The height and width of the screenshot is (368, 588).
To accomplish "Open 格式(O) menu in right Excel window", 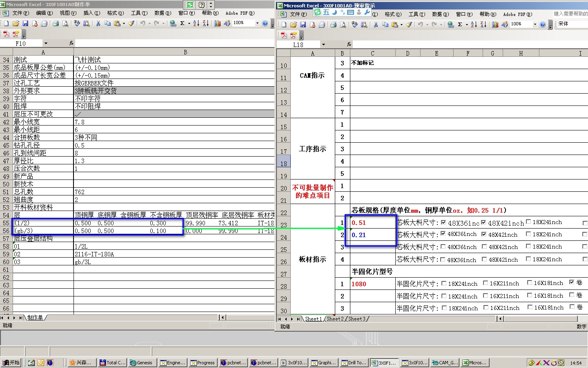I will pyautogui.click(x=393, y=14).
